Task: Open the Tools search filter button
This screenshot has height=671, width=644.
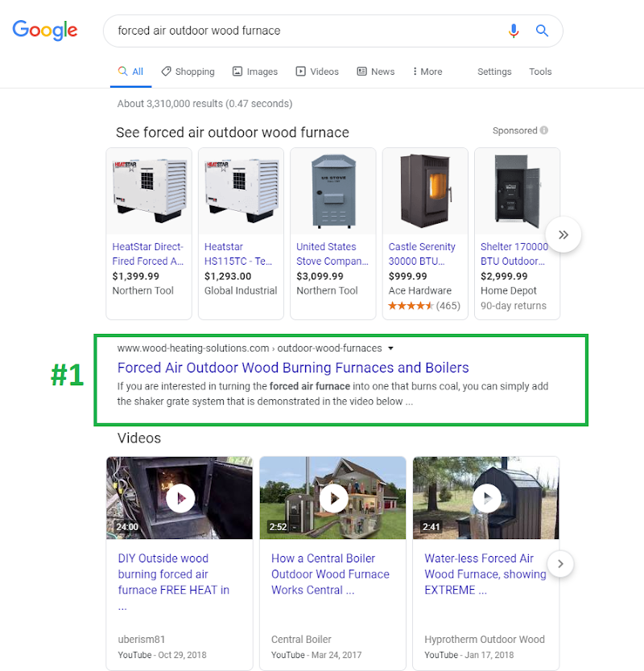Action: tap(540, 72)
